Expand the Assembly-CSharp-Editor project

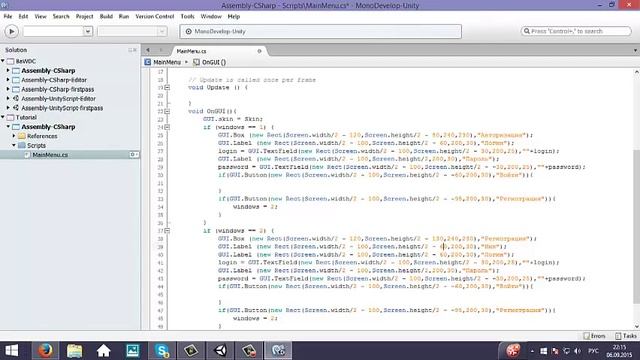coord(8,80)
